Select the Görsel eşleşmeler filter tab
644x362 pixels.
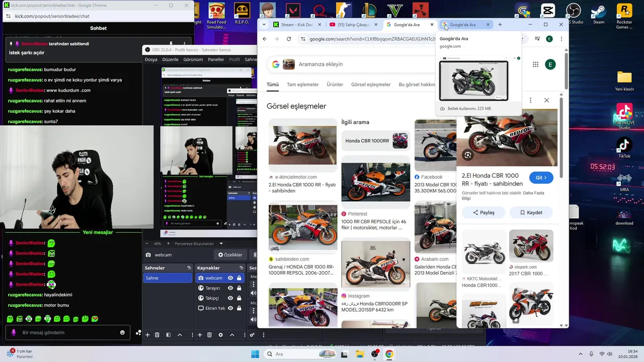[371, 84]
